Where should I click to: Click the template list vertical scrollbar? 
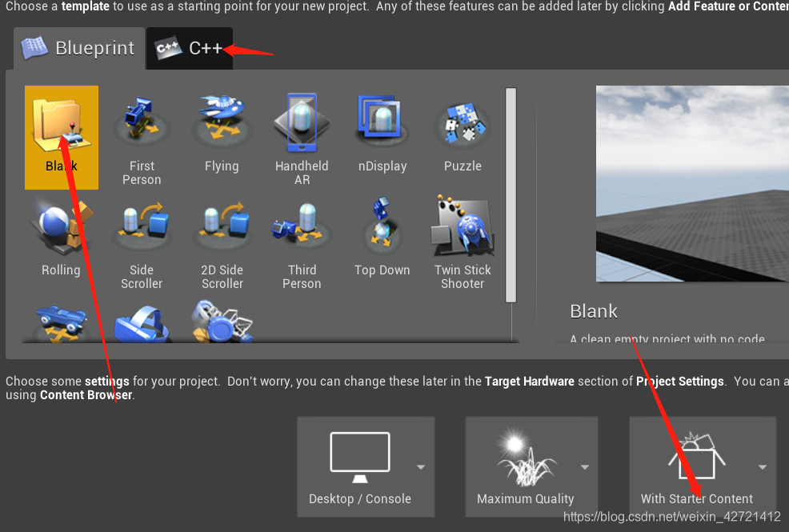click(511, 195)
